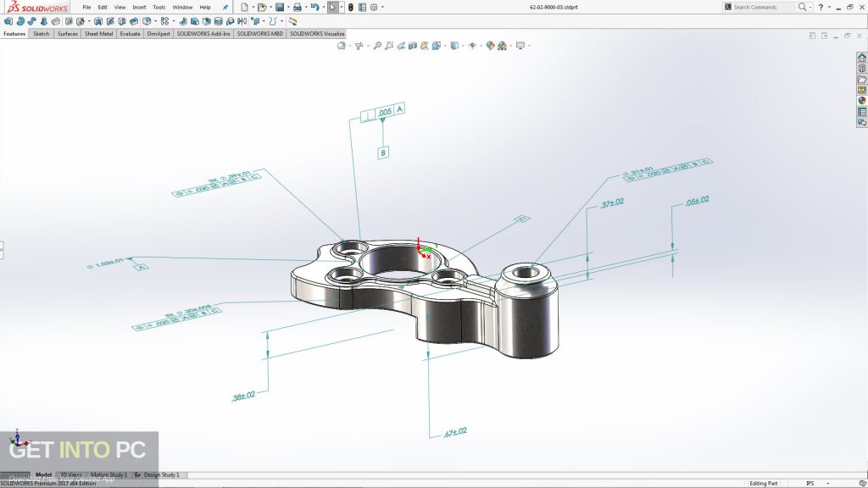Click the Extruded Boss/Base icon

click(x=8, y=21)
